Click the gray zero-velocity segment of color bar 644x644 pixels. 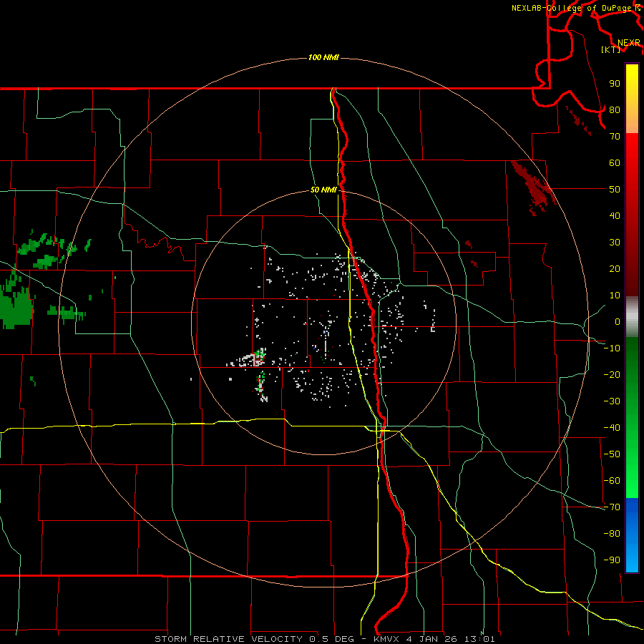pos(632,317)
